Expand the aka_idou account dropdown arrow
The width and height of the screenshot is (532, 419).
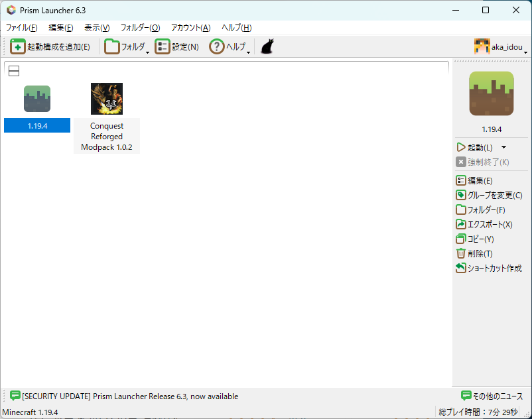[525, 52]
